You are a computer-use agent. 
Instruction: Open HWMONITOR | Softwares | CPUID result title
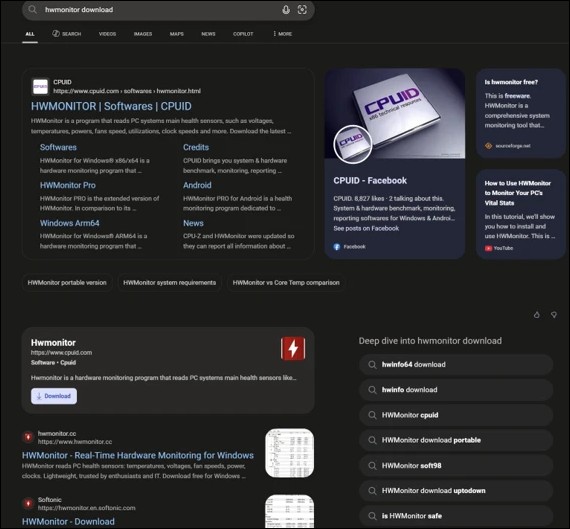(x=111, y=106)
